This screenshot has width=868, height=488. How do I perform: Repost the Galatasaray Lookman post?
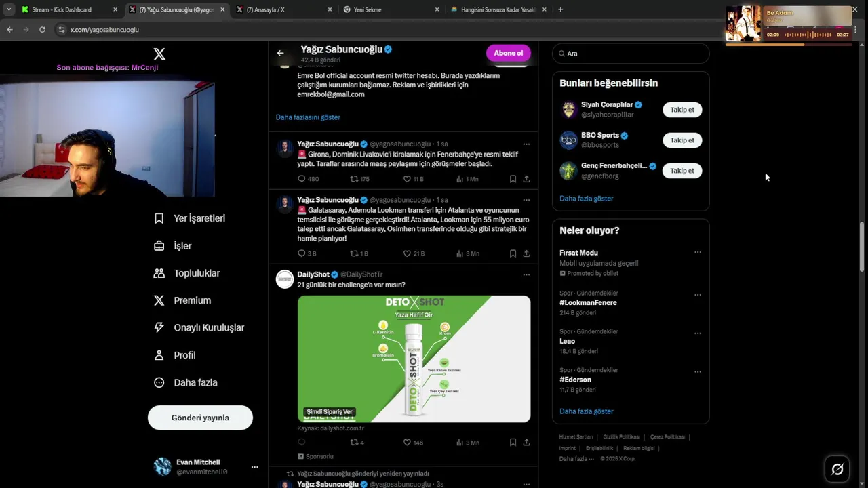tap(354, 253)
